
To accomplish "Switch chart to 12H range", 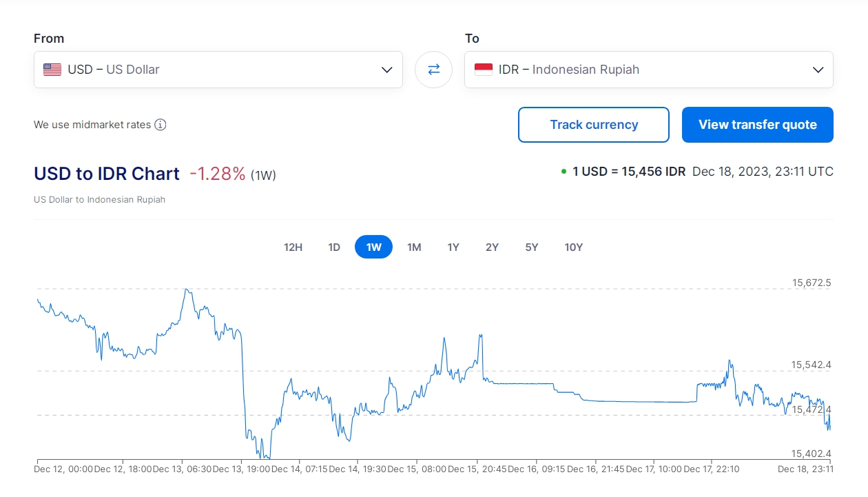I will [293, 247].
